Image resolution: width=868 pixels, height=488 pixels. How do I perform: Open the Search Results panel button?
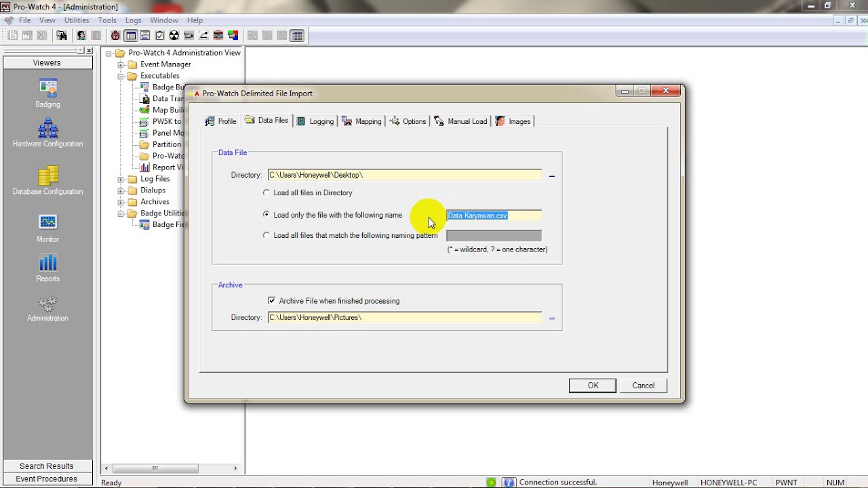click(x=47, y=466)
